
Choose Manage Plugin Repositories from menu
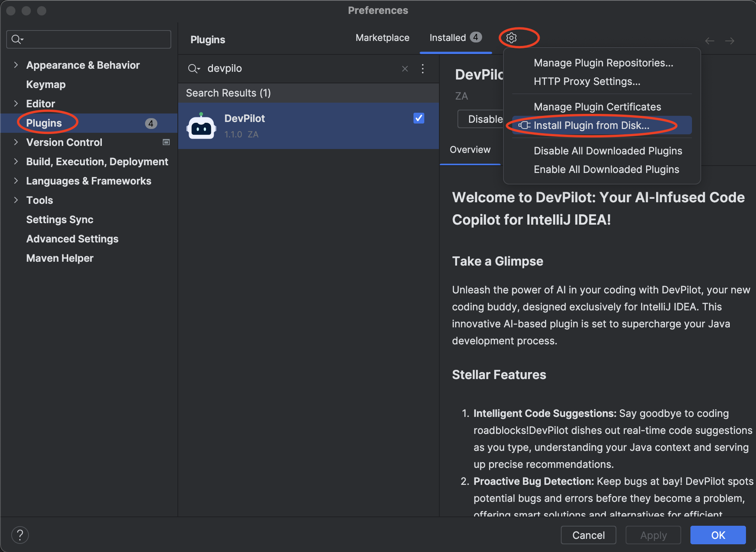pyautogui.click(x=603, y=63)
